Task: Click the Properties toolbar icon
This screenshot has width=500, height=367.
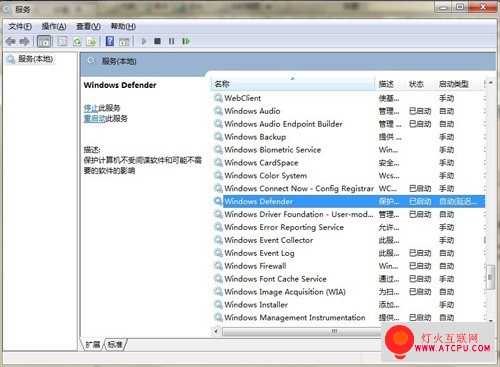Action: (x=62, y=41)
